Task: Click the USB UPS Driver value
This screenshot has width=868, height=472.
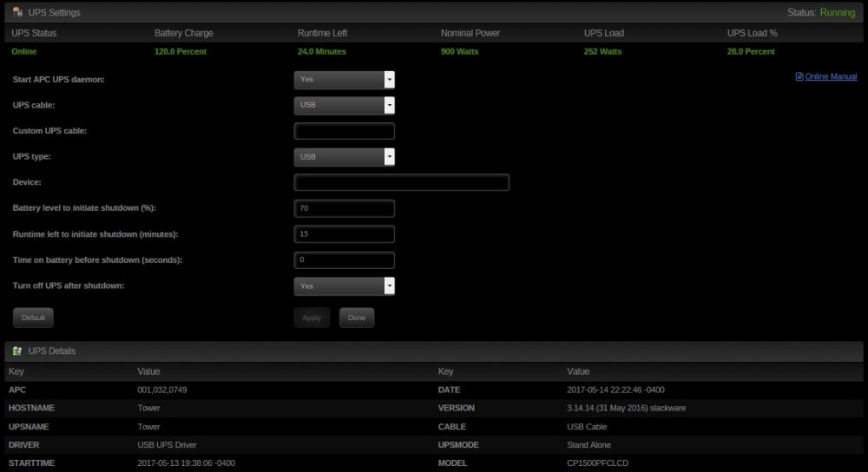Action: click(x=168, y=445)
